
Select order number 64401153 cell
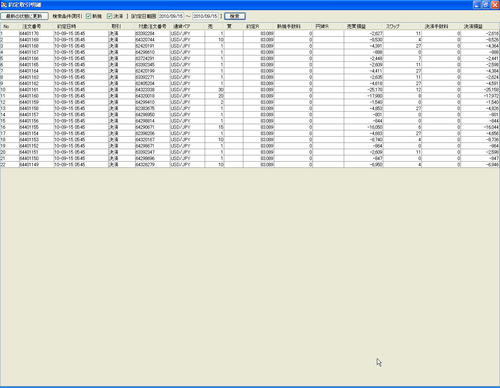coord(36,140)
